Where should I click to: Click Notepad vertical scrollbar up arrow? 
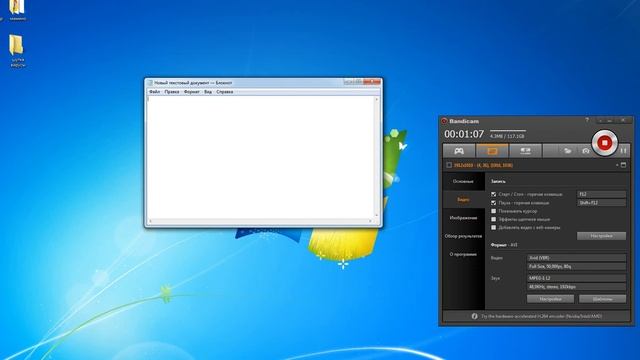coord(377,99)
